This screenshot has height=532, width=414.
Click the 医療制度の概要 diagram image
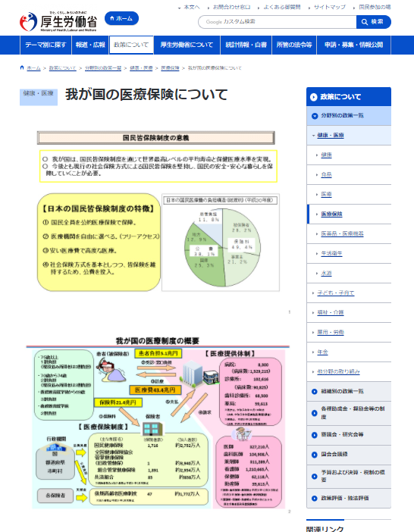point(158,424)
